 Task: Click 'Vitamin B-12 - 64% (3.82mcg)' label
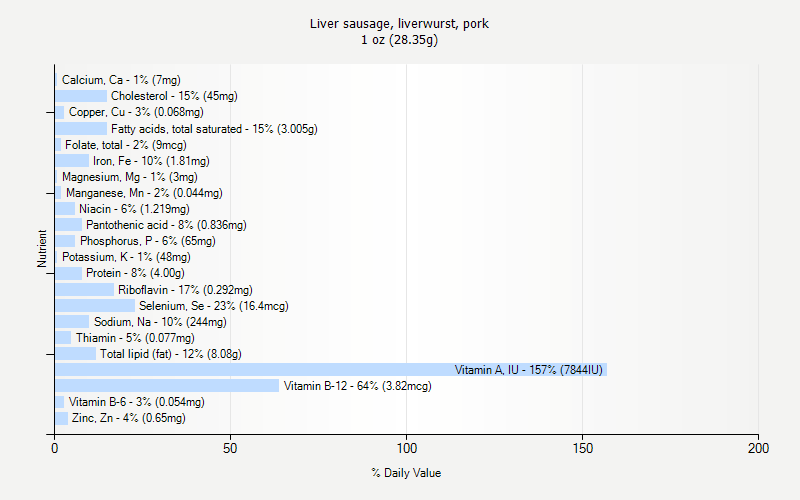358,386
